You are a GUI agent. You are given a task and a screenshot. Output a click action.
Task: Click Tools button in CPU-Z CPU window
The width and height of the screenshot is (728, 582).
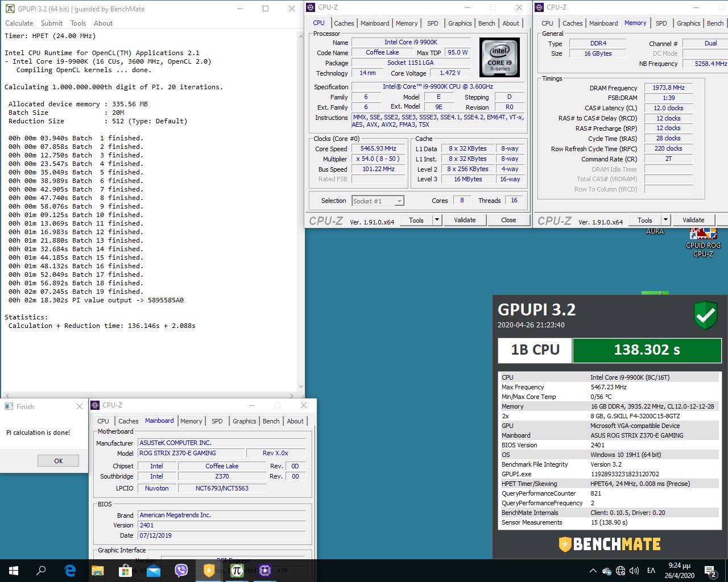(416, 220)
